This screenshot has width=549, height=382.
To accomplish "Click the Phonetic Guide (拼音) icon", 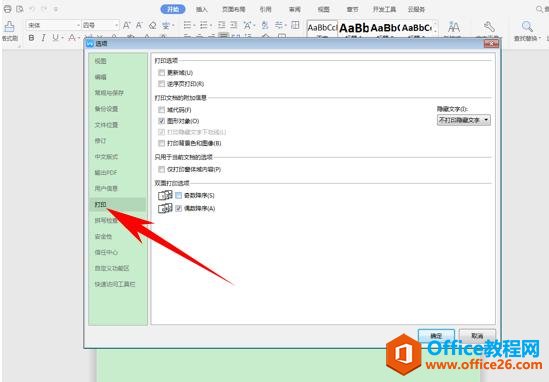I will click(x=166, y=25).
